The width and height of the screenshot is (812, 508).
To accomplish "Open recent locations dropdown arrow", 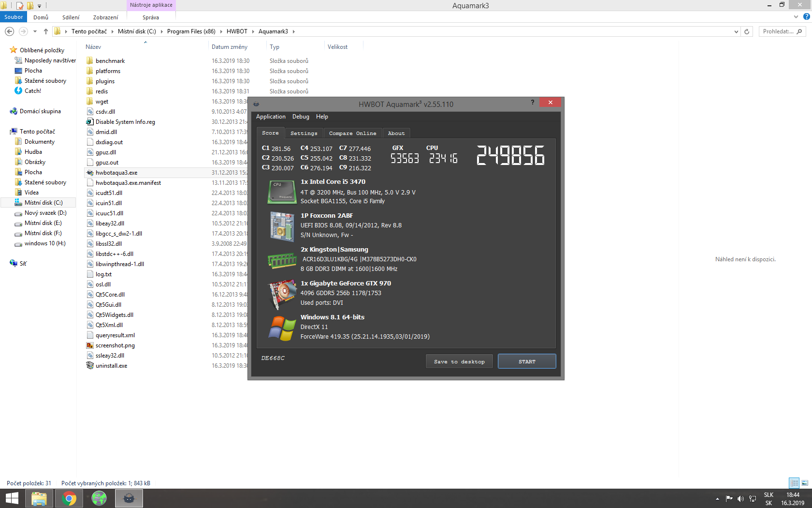I will point(35,31).
